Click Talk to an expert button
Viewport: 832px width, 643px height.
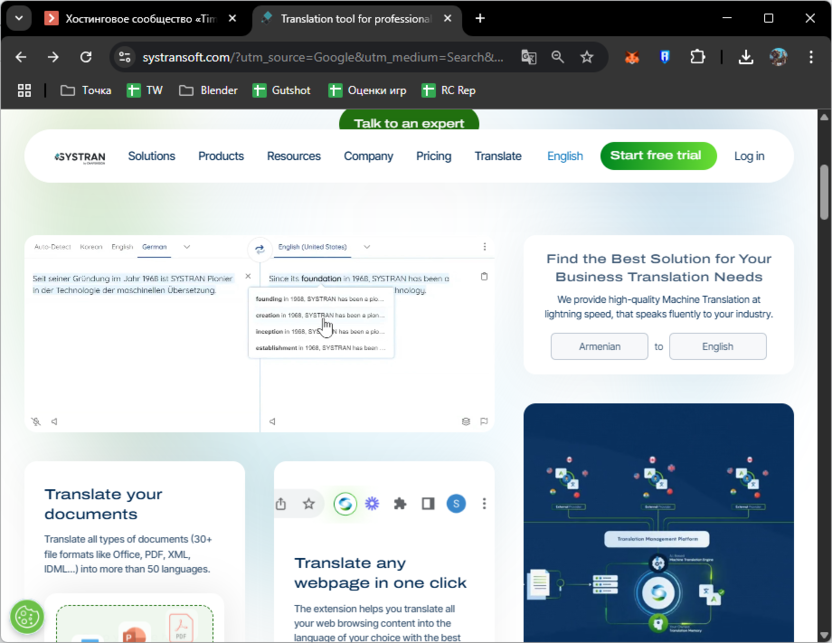coord(409,121)
